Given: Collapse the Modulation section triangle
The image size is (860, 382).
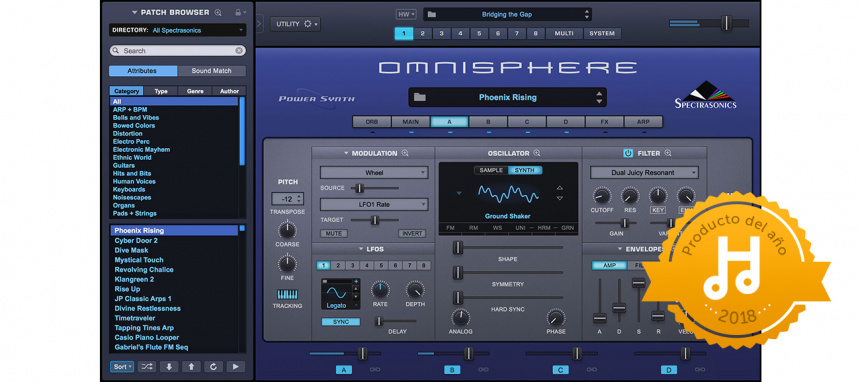Looking at the screenshot, I should pos(346,153).
